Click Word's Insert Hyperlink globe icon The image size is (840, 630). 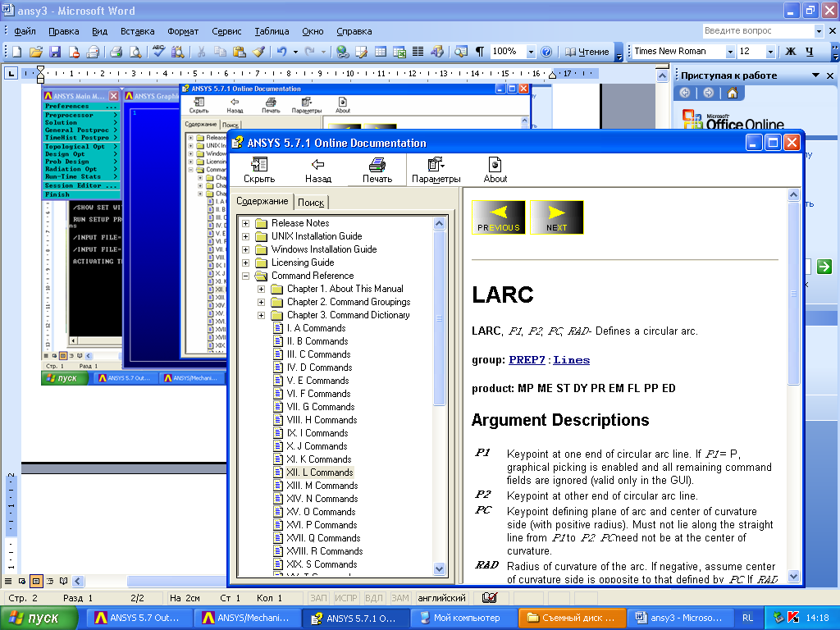tap(343, 52)
